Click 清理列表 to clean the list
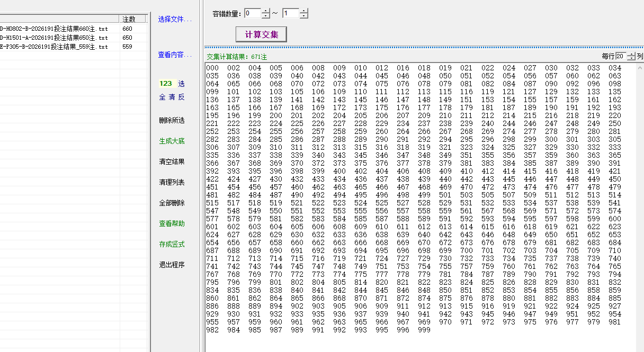 (172, 183)
